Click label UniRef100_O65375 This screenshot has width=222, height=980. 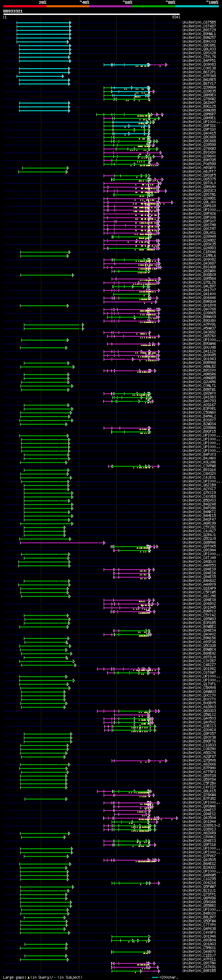click(x=199, y=179)
